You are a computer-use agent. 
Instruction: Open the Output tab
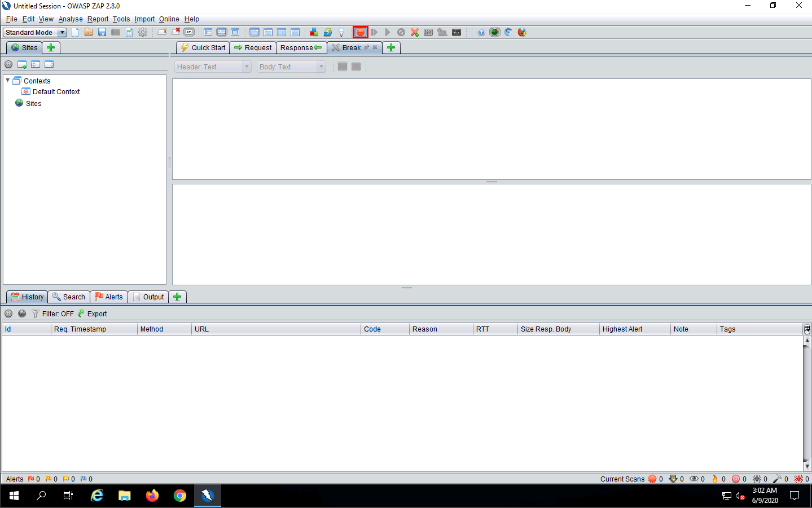point(148,297)
